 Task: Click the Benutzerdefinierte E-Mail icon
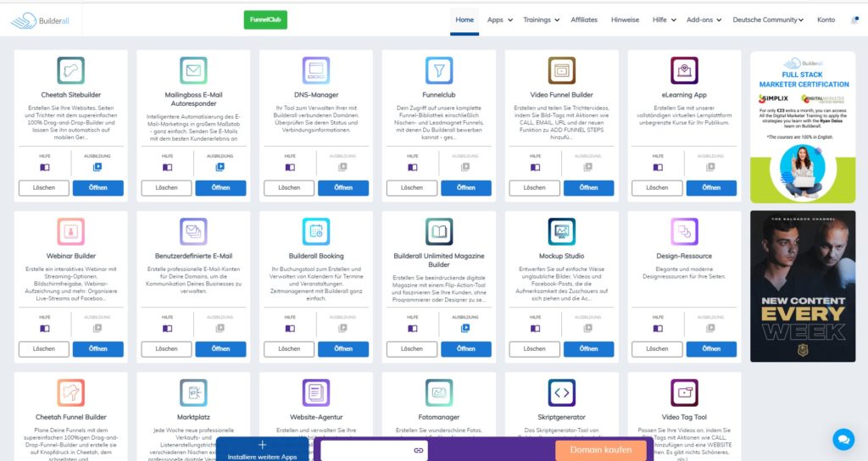tap(194, 231)
